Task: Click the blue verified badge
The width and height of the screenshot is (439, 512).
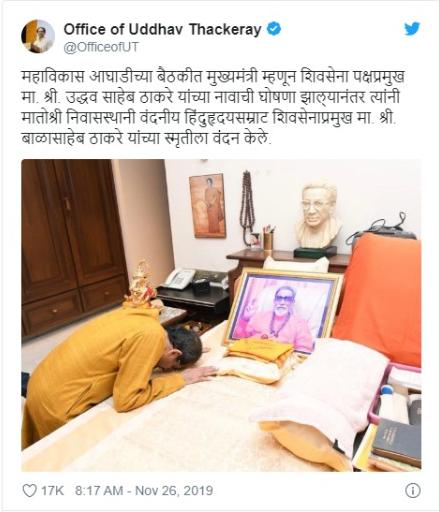Action: [x=274, y=29]
